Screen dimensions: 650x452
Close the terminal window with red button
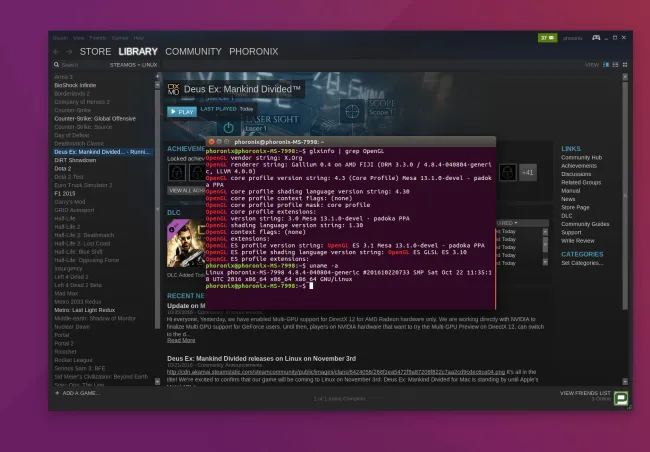pos(211,142)
